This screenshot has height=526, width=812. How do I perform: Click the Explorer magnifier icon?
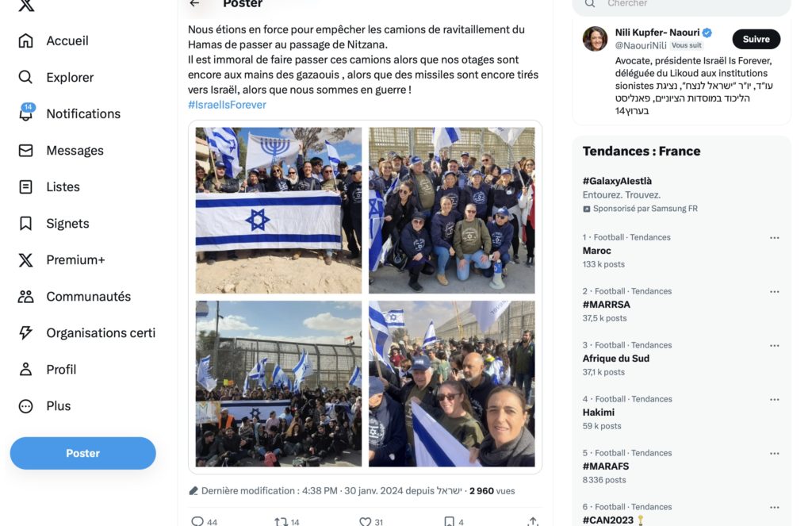point(25,77)
